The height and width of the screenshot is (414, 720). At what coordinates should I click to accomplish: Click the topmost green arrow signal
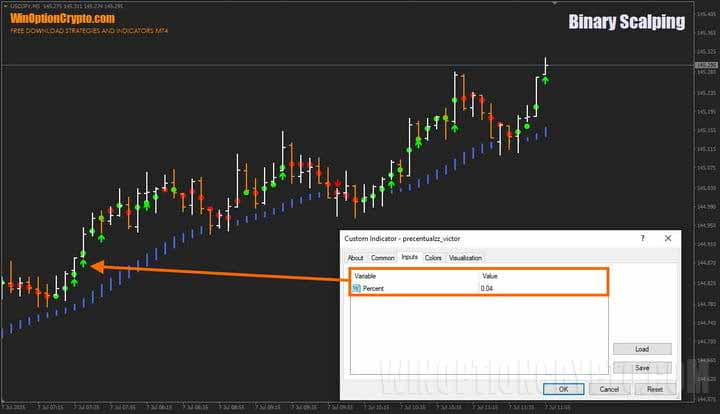[545, 78]
